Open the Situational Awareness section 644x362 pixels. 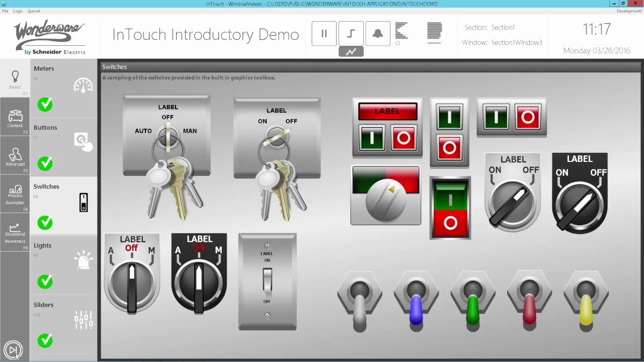(15, 232)
